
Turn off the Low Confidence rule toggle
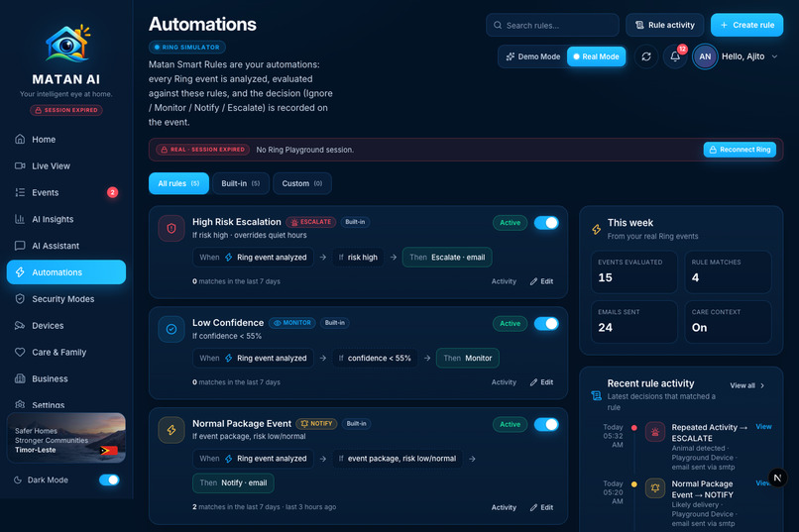546,323
